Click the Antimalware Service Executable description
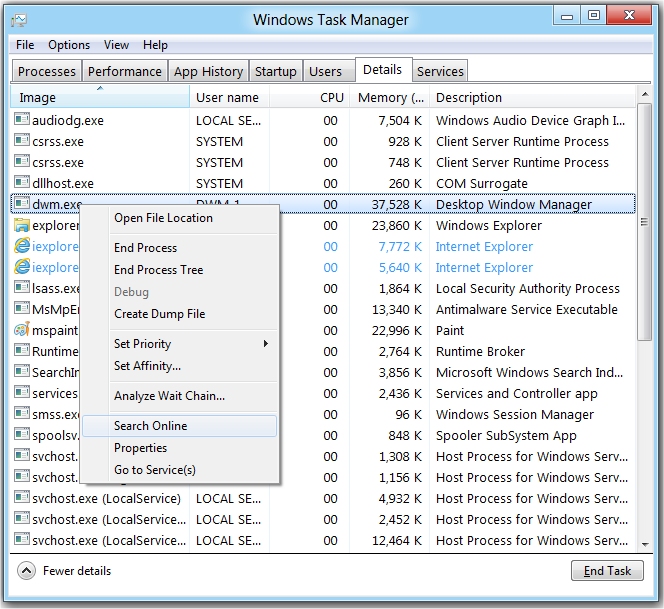This screenshot has width=664, height=609. [x=527, y=310]
